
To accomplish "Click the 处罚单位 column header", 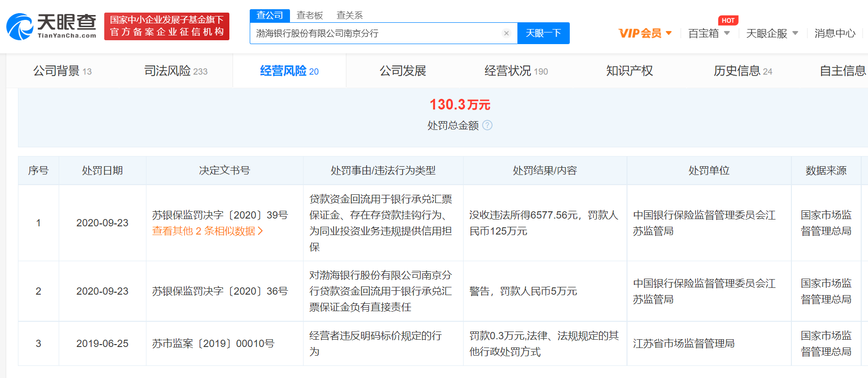I will click(x=709, y=171).
